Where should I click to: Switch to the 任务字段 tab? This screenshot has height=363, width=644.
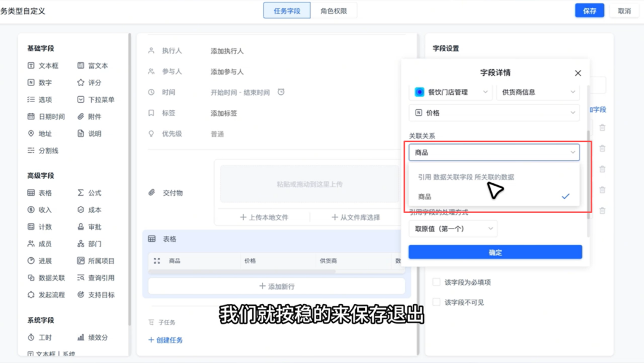pyautogui.click(x=287, y=11)
